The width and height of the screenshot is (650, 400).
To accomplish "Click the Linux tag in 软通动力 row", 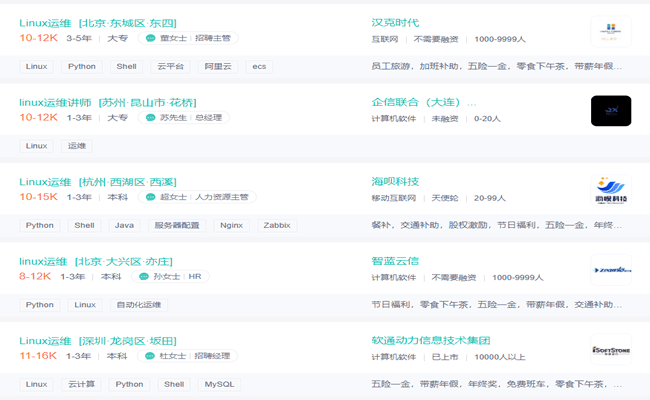I will pos(36,384).
